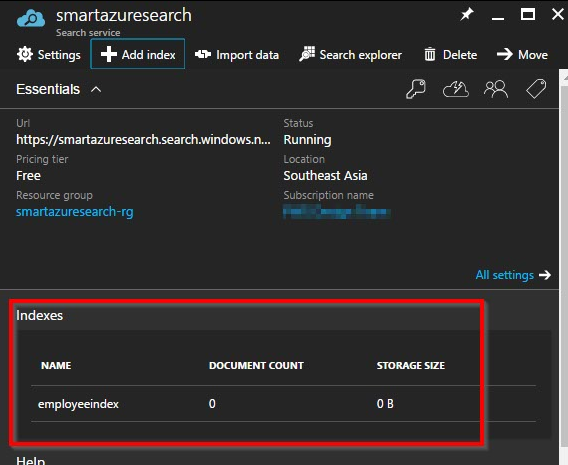This screenshot has height=465, width=568.
Task: Close the smartazuresearch blade
Action: coord(557,14)
